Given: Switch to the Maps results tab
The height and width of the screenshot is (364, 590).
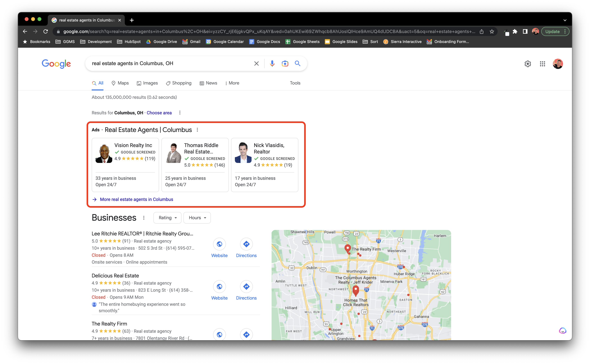Looking at the screenshot, I should pyautogui.click(x=120, y=83).
